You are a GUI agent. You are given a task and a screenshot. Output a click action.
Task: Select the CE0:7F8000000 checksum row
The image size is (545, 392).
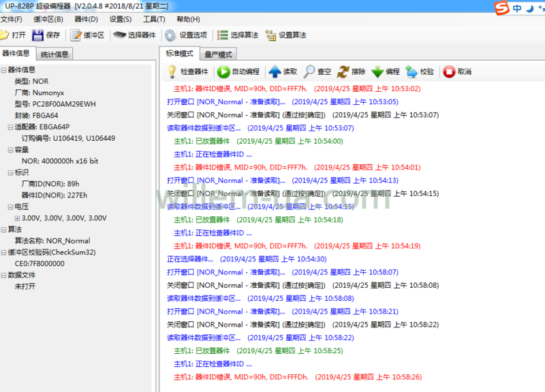point(40,264)
